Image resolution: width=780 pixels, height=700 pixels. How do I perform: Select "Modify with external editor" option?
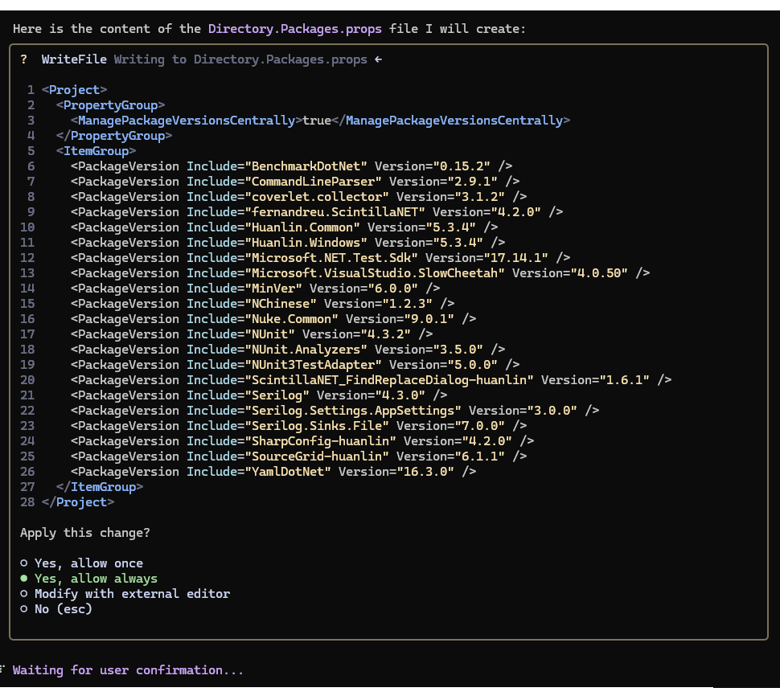(x=125, y=594)
